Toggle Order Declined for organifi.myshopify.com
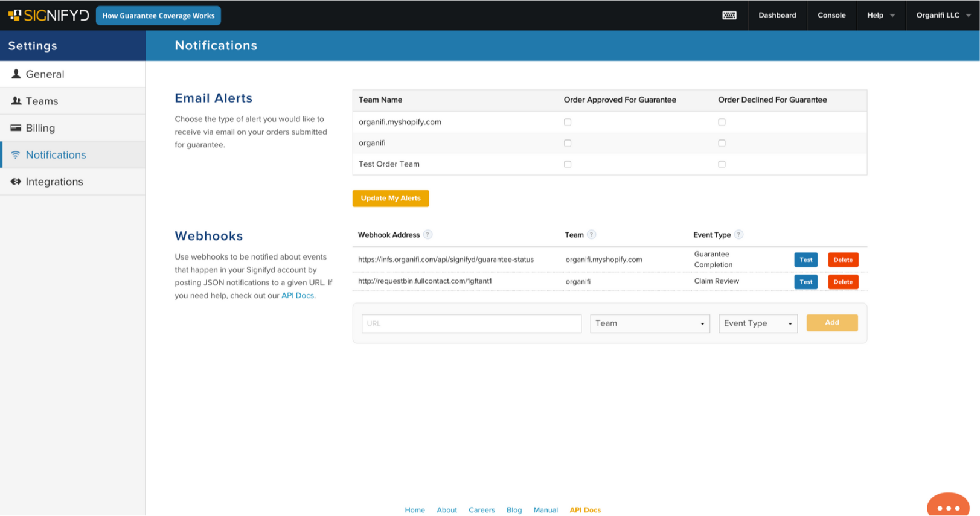Viewport: 980px width, 516px height. [x=722, y=122]
